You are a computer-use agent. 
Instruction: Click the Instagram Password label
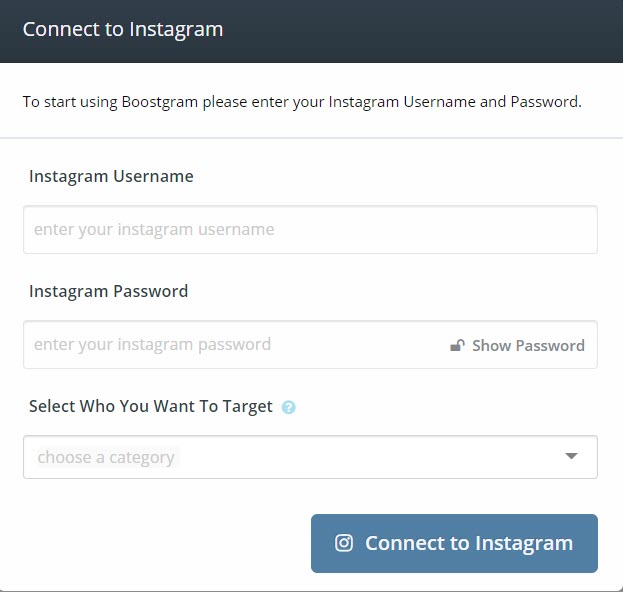point(108,292)
